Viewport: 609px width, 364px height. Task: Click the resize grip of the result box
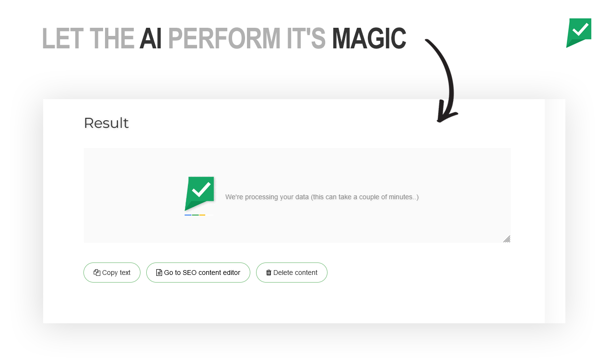point(507,239)
